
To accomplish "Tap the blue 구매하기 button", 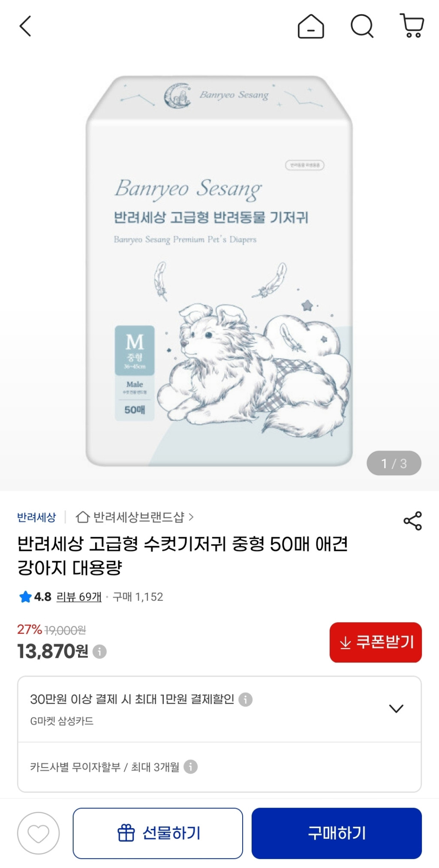I will (x=337, y=833).
